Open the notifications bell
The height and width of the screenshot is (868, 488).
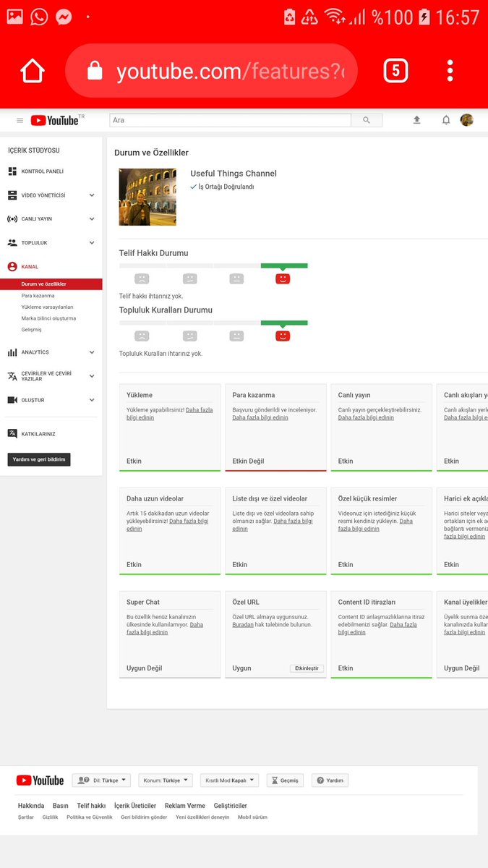[x=446, y=120]
